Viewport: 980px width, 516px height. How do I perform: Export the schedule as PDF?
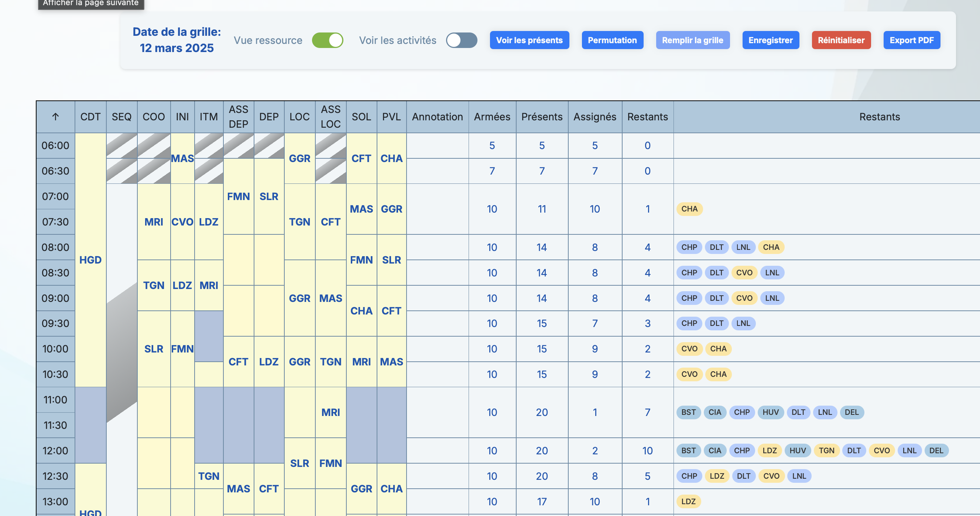(x=912, y=40)
